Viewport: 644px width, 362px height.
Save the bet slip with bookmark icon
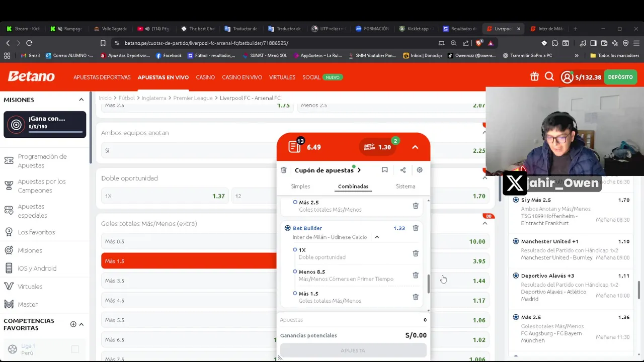click(x=384, y=170)
